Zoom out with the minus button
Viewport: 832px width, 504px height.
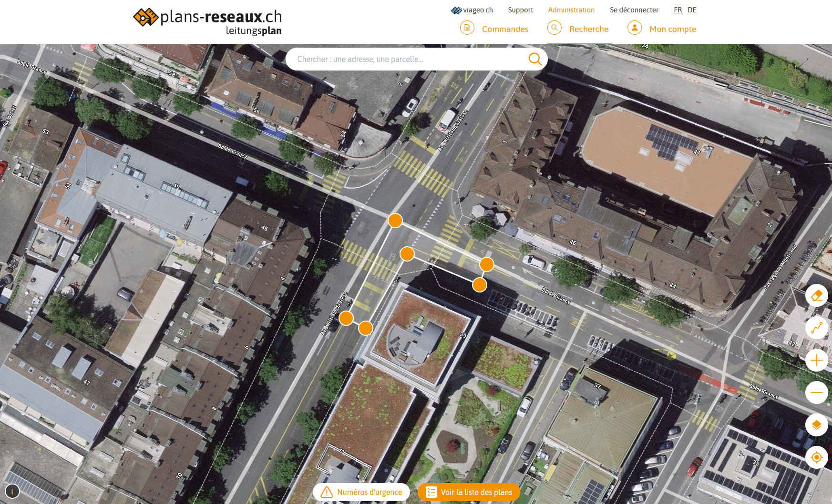point(816,393)
